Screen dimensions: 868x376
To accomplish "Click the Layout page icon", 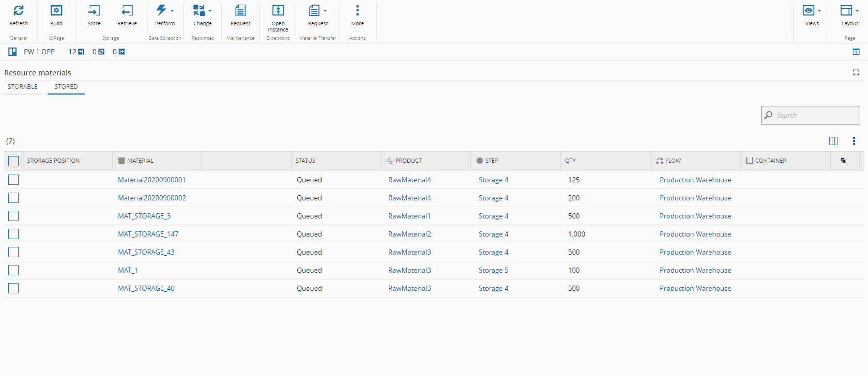I will [846, 10].
